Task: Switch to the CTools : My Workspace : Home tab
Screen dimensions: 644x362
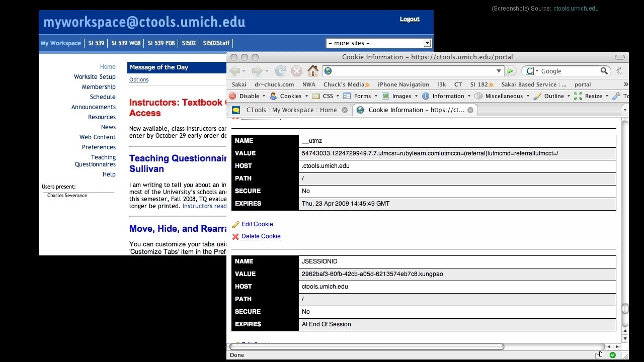Action: click(x=290, y=110)
